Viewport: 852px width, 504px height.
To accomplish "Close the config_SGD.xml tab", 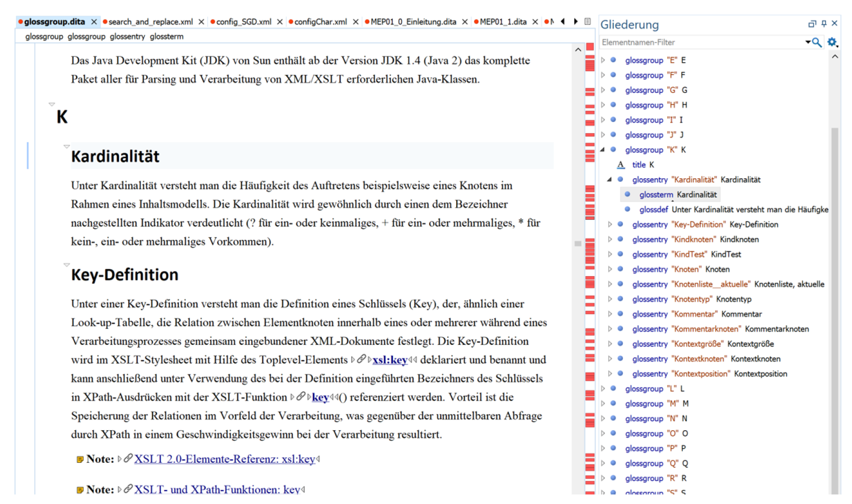I will [280, 22].
